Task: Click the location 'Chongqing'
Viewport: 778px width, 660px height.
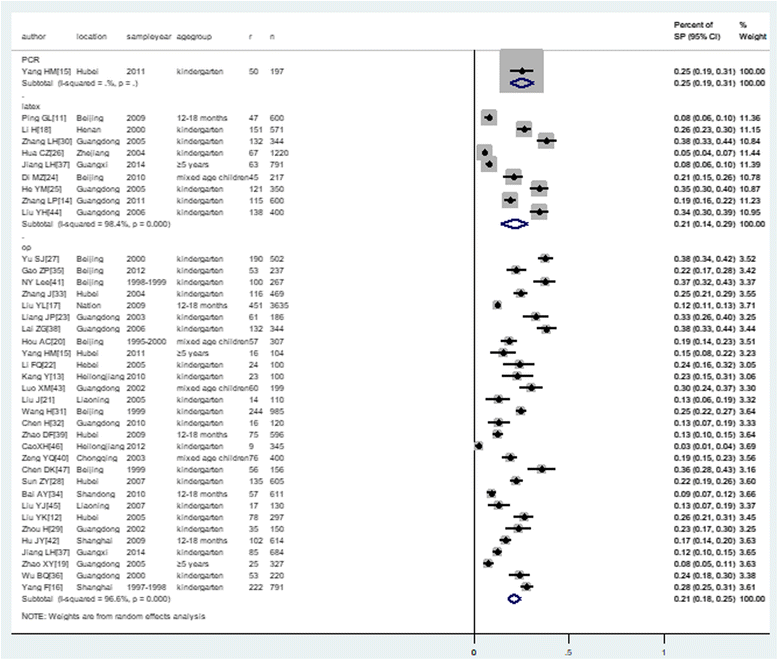Action: point(97,458)
